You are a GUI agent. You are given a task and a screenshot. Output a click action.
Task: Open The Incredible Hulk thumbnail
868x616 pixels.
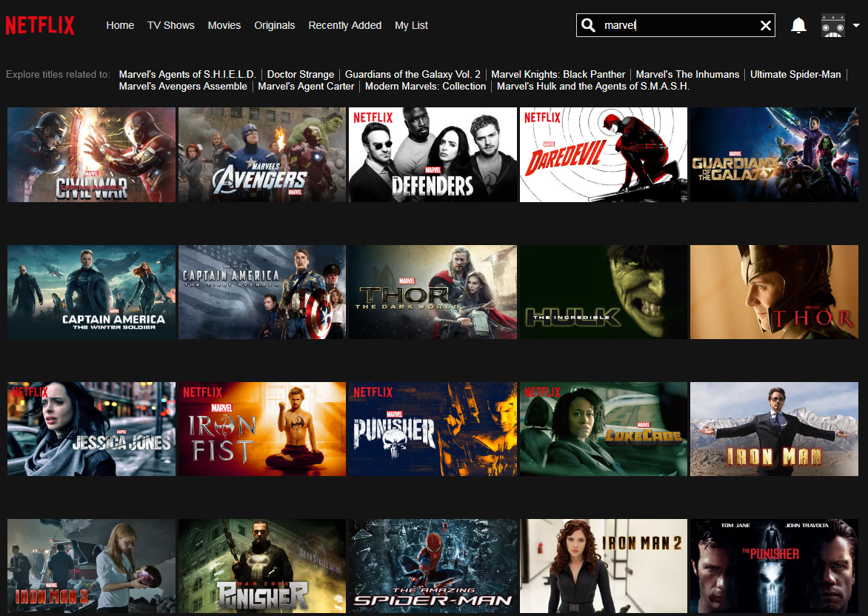[604, 292]
